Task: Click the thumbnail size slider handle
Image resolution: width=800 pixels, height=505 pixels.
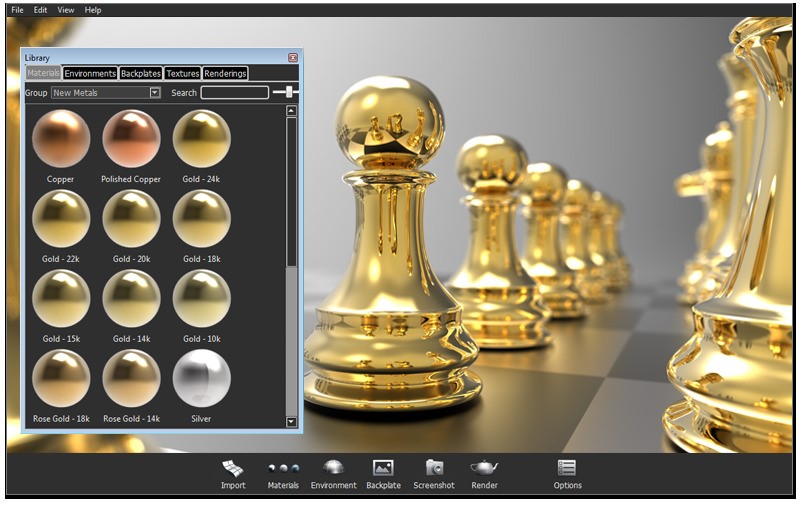Action: (x=290, y=92)
